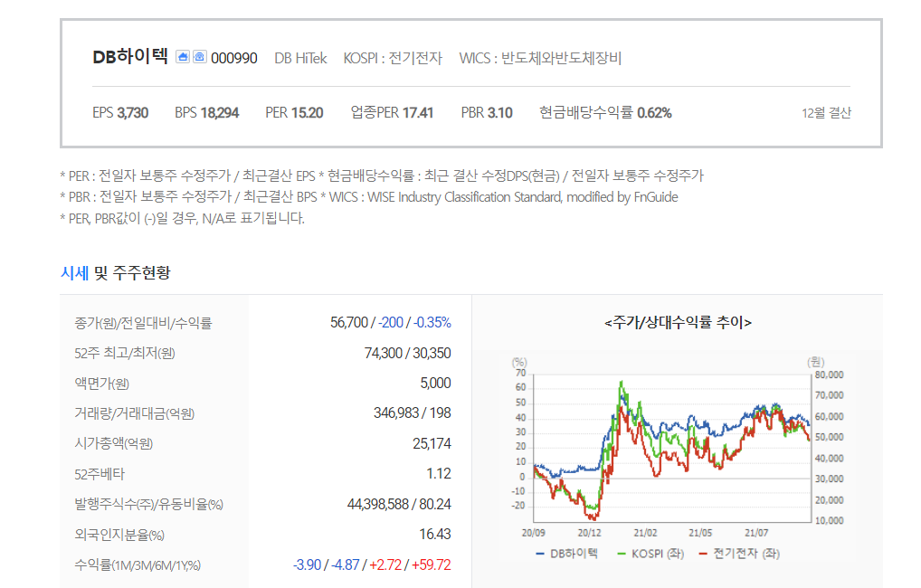921x588 pixels.
Task: Select the face value 5,000
Action: point(435,383)
